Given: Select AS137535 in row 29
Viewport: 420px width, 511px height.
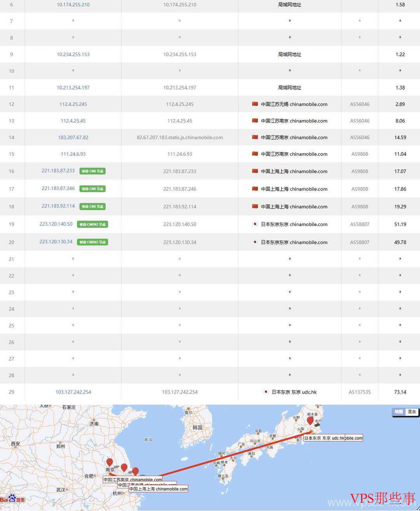Looking at the screenshot, I should click(360, 392).
